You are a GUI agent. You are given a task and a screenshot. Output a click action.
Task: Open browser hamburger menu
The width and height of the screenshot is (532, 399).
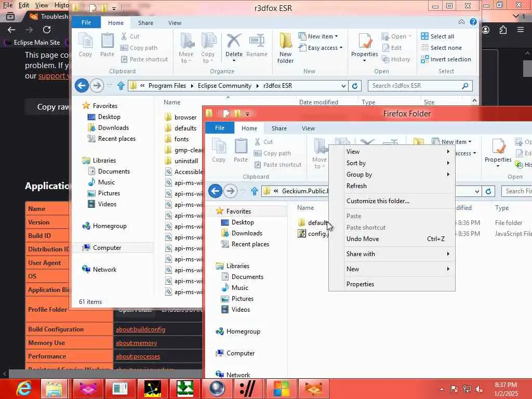coord(521,30)
